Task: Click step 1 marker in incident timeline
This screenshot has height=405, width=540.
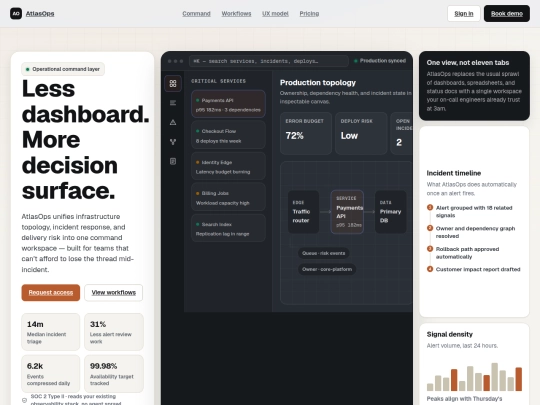Action: pyautogui.click(x=430, y=207)
